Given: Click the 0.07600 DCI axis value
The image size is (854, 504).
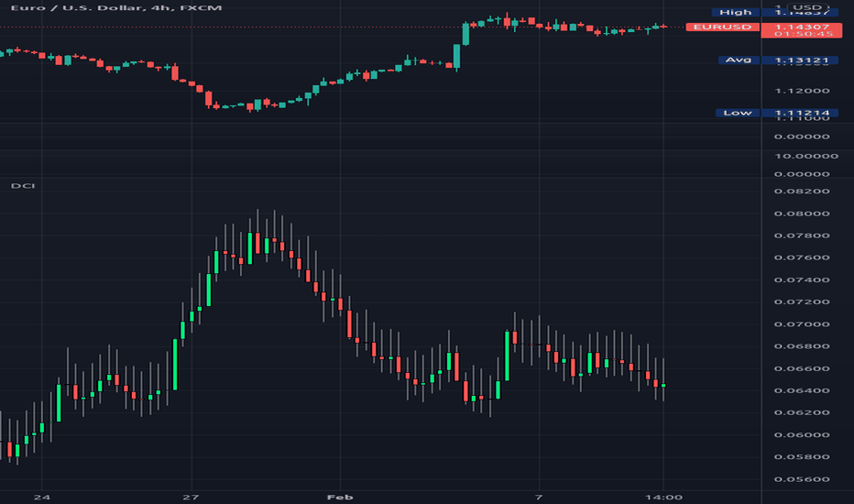Looking at the screenshot, I should [802, 257].
